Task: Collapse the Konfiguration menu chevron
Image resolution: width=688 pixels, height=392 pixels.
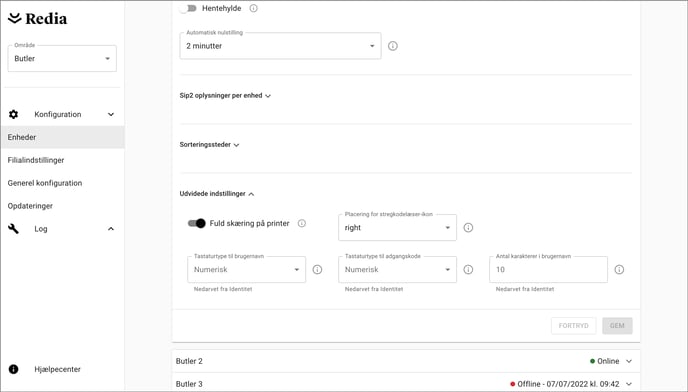Action: point(111,114)
